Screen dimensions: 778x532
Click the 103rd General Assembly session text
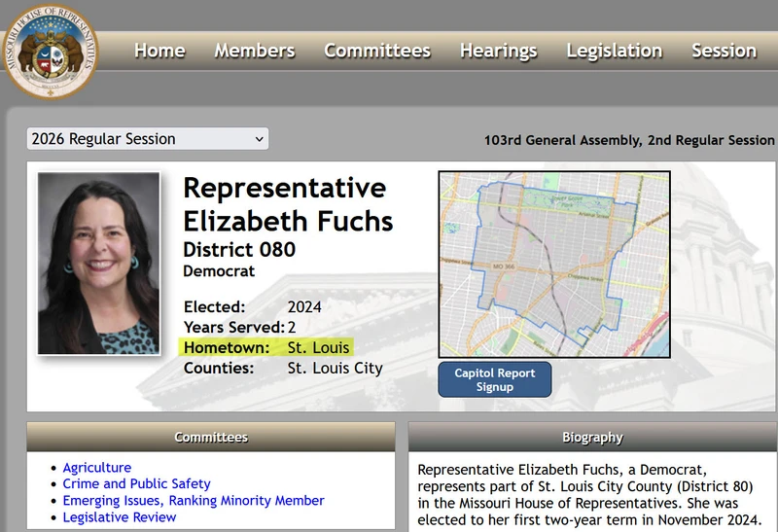(x=629, y=140)
